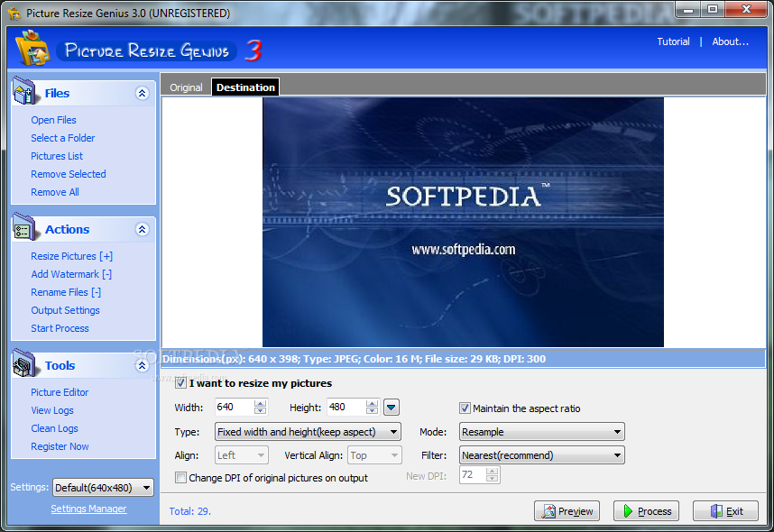Open View Logs
774x532 pixels.
[x=51, y=410]
